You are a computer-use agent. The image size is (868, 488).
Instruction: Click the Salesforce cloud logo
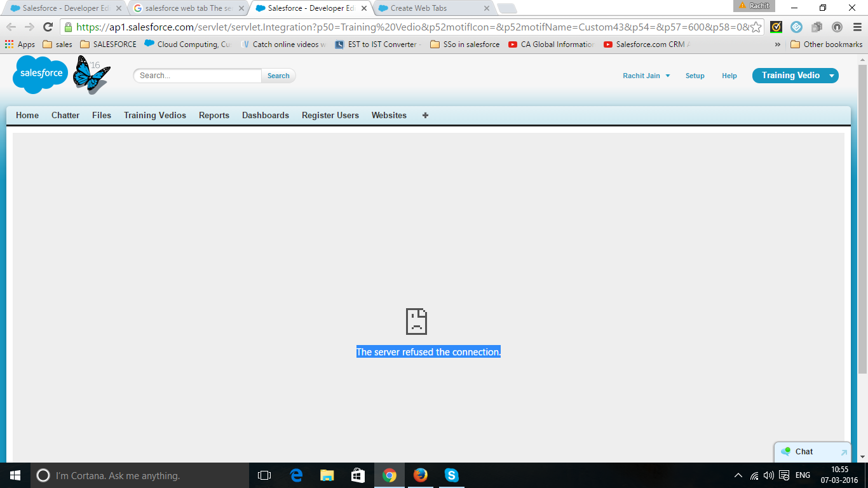pos(39,74)
